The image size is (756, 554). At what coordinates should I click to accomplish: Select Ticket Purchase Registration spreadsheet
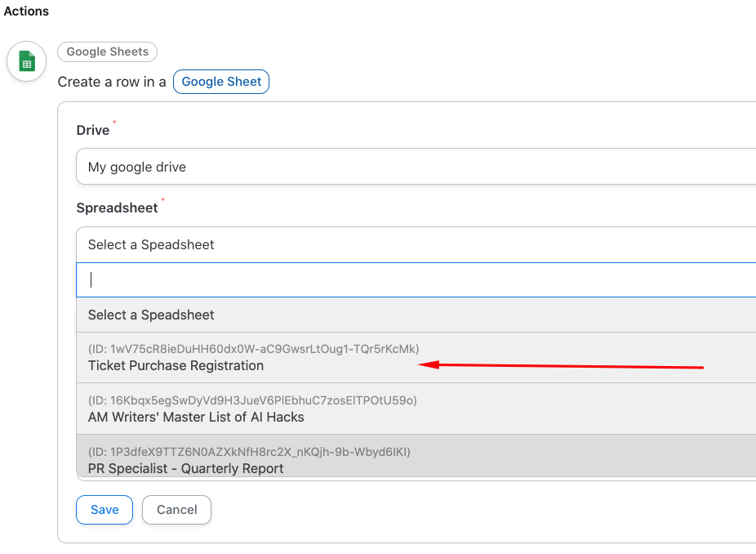tap(176, 366)
